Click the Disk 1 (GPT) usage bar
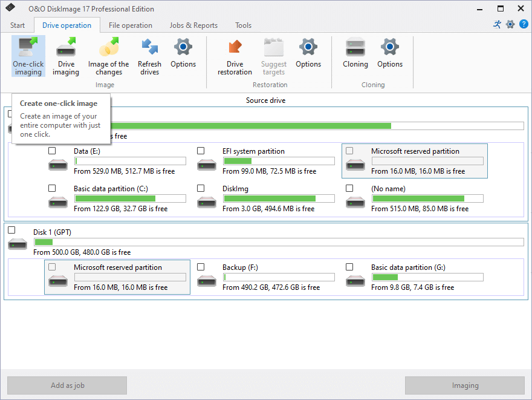532x400 pixels. tap(279, 242)
